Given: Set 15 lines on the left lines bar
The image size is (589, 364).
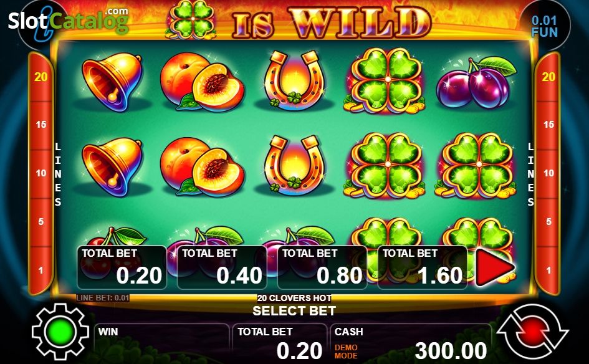Looking at the screenshot, I should pos(41,125).
